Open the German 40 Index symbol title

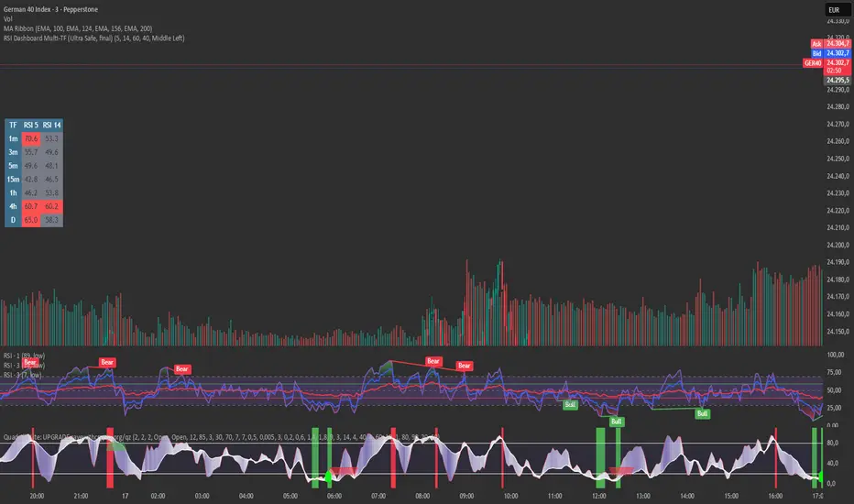tap(50, 9)
